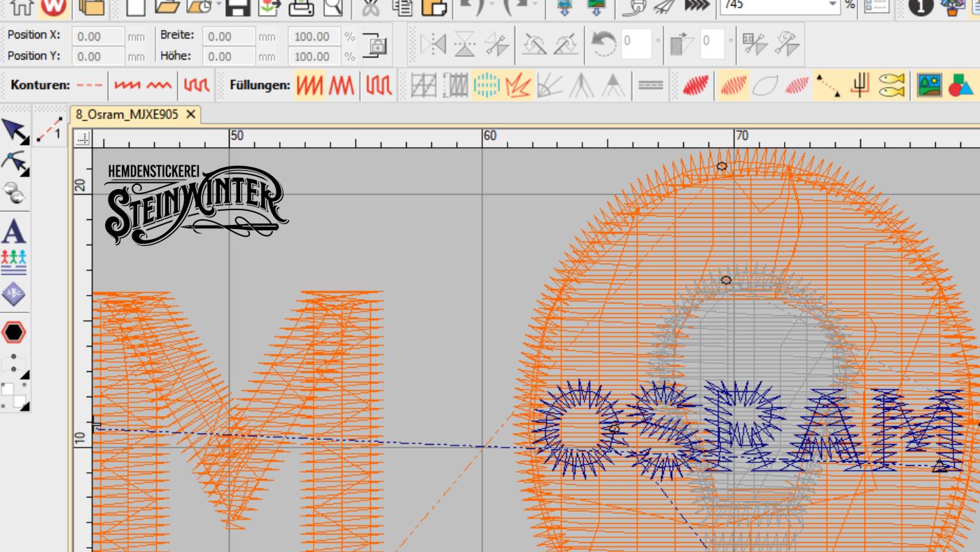Open the zoom percentage dropdown showing 745
The image size is (980, 552).
(832, 6)
